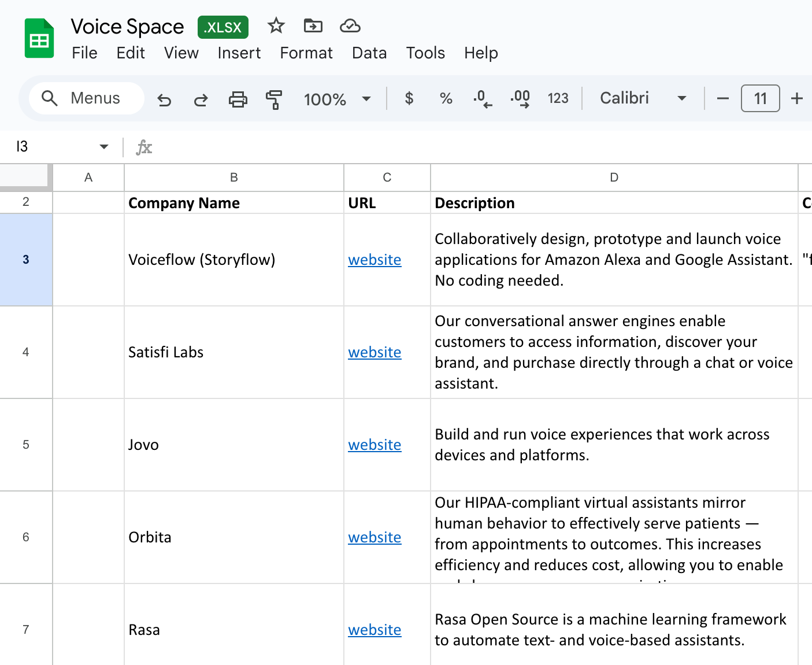Star the Voice Space document
Image resolution: width=812 pixels, height=665 pixels.
tap(276, 26)
